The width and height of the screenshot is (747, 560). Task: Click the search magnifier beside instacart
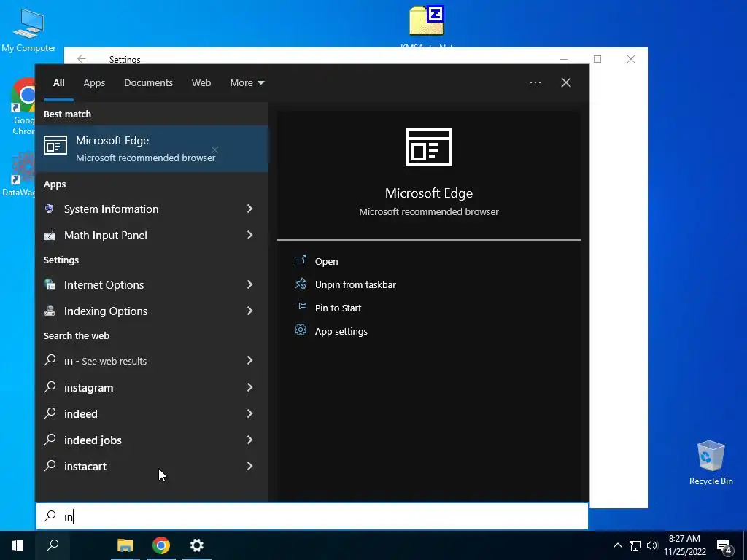[50, 465]
